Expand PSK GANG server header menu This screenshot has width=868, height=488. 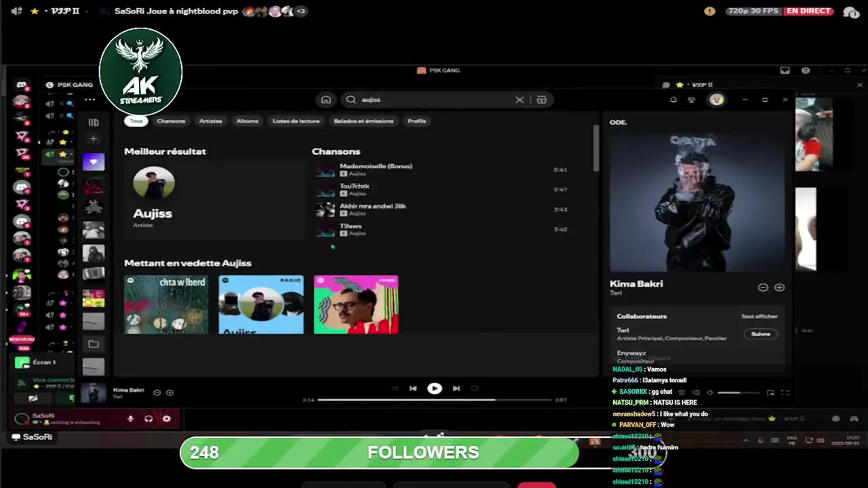pos(71,85)
